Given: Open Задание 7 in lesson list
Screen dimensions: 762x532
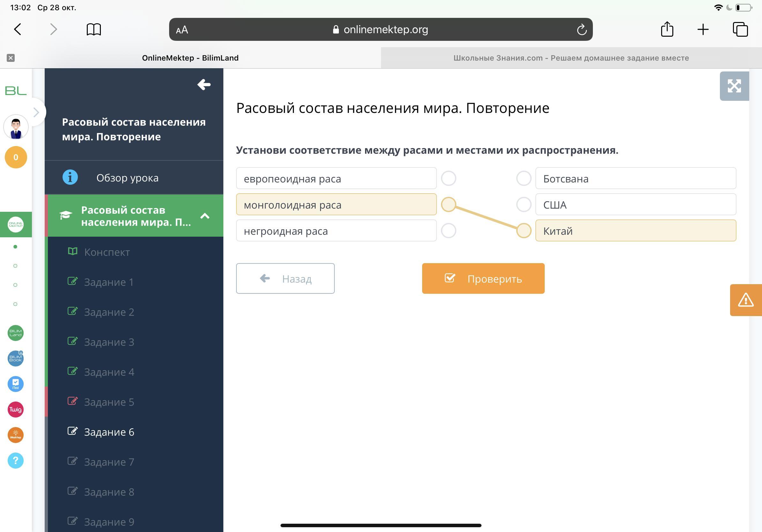Looking at the screenshot, I should tap(109, 462).
